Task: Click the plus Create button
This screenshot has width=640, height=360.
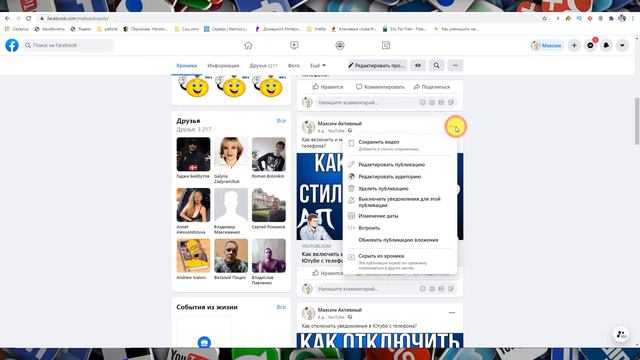Action: [x=574, y=45]
